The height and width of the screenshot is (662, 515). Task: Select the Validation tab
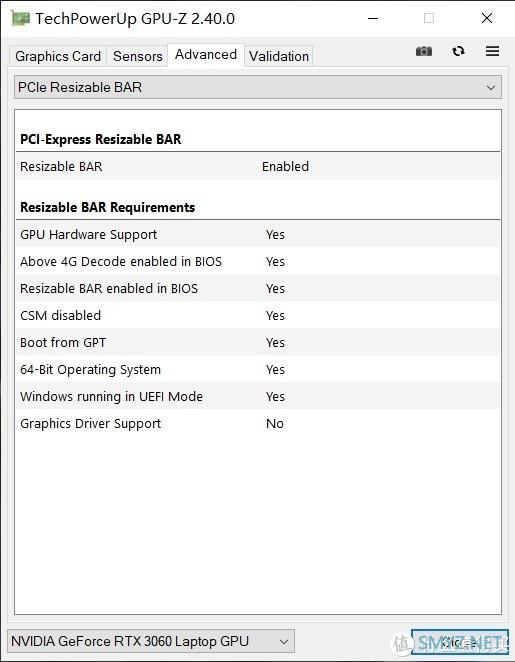coord(279,56)
